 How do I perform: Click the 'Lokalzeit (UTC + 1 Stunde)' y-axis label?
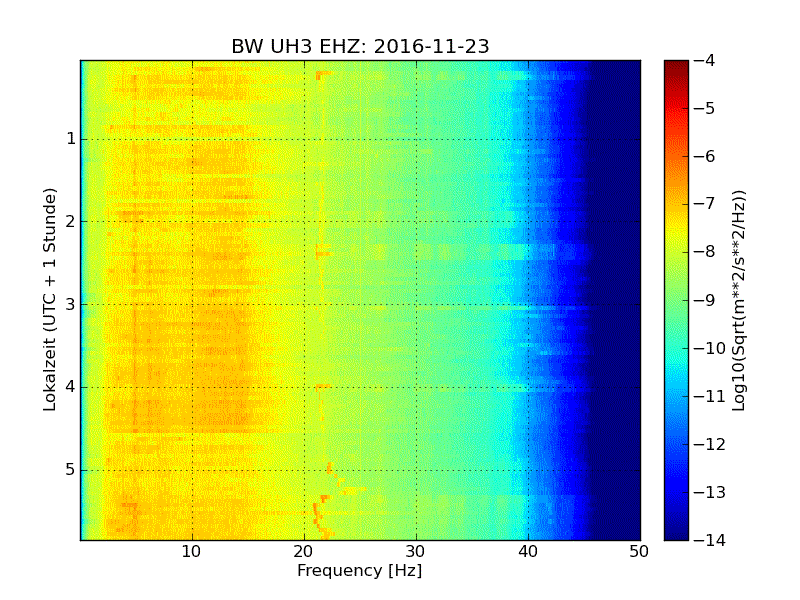coord(49,299)
